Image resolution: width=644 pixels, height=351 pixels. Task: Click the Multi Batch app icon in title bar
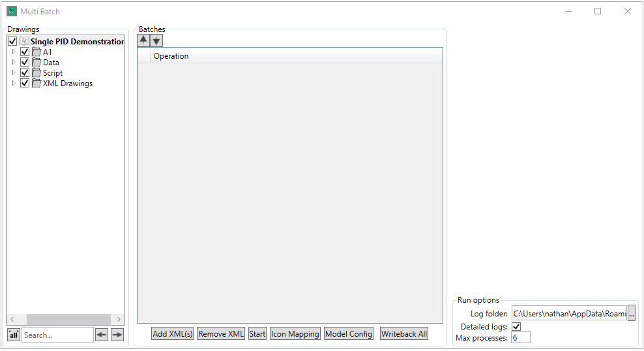(x=12, y=11)
